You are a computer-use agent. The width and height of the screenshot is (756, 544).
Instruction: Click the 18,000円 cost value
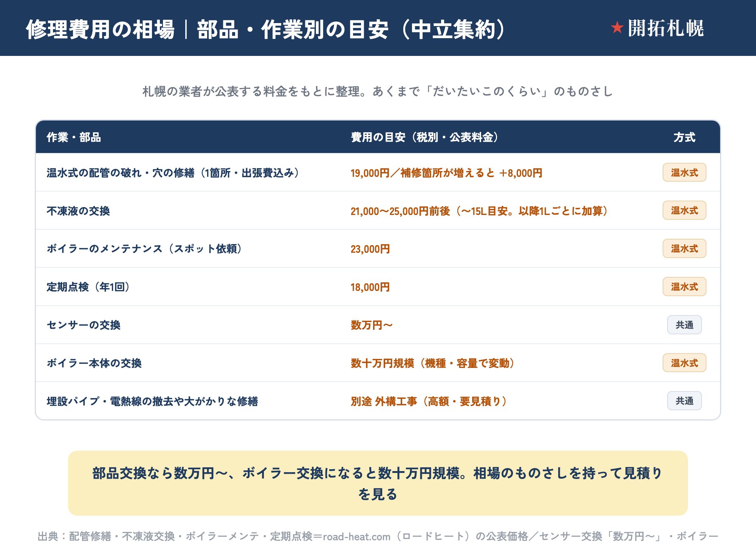click(370, 287)
